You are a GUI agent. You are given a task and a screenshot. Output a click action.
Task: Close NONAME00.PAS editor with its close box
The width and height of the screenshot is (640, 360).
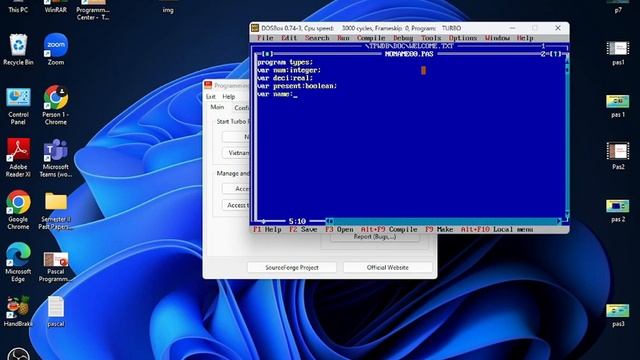click(267, 54)
